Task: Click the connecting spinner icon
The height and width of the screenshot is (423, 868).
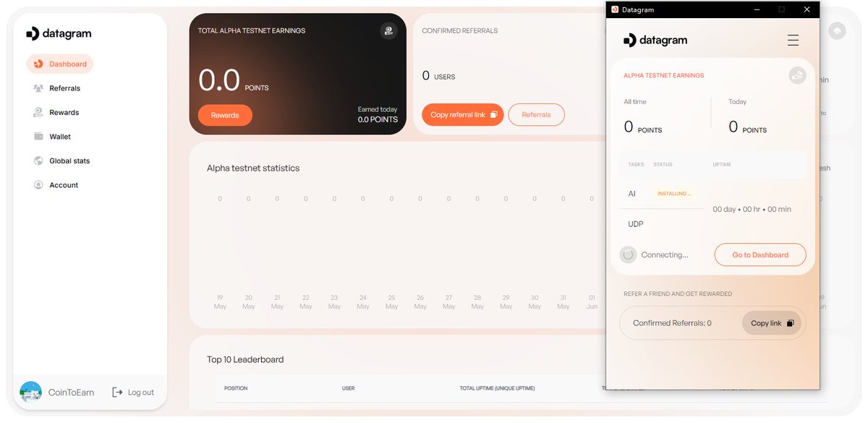Action: click(628, 255)
